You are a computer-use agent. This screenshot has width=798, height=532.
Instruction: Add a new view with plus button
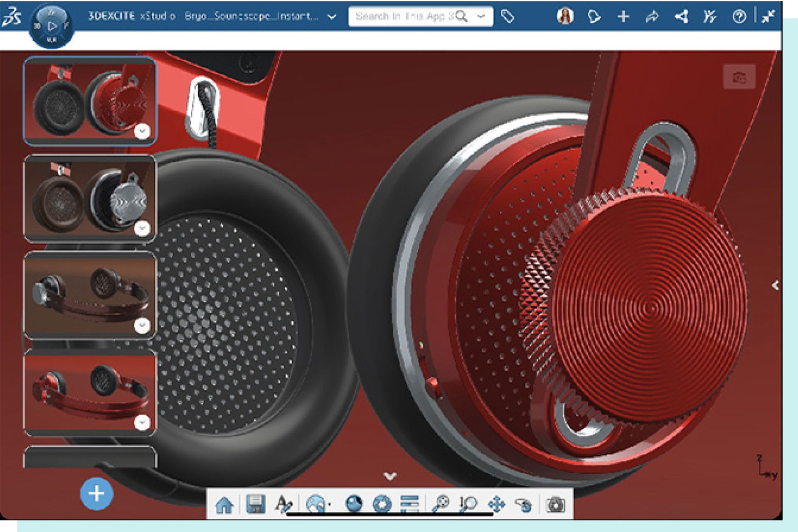[x=96, y=494]
